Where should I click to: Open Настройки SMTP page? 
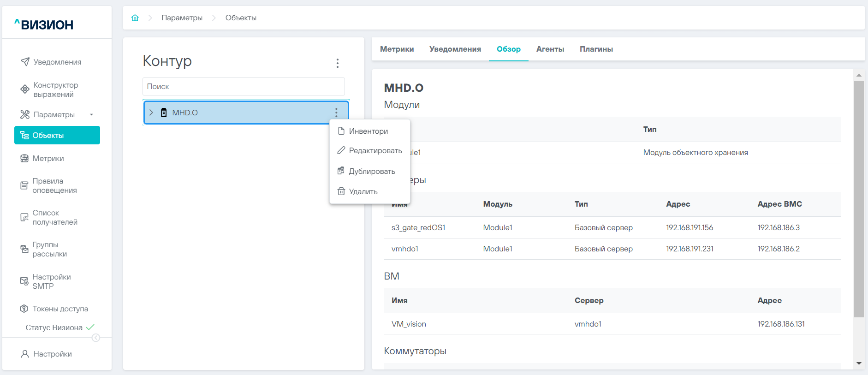(51, 281)
